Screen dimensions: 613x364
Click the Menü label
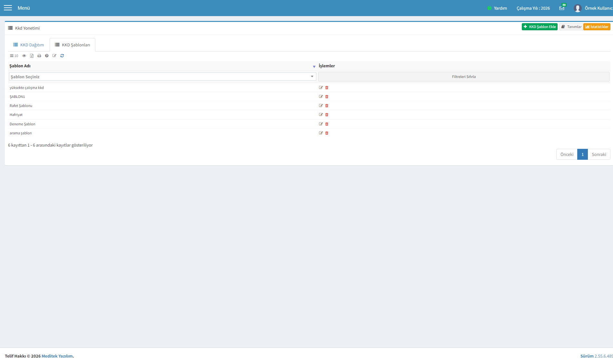click(x=24, y=8)
